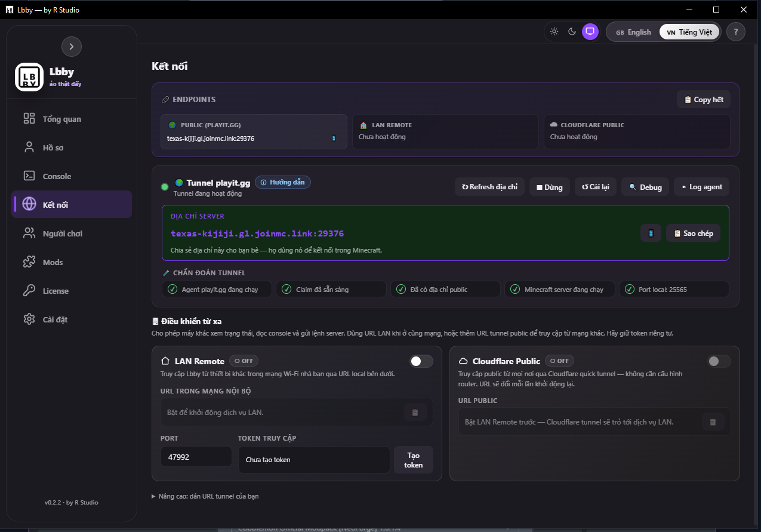Click the Cloudflare Public OFF badge
761x532 pixels.
pos(559,361)
